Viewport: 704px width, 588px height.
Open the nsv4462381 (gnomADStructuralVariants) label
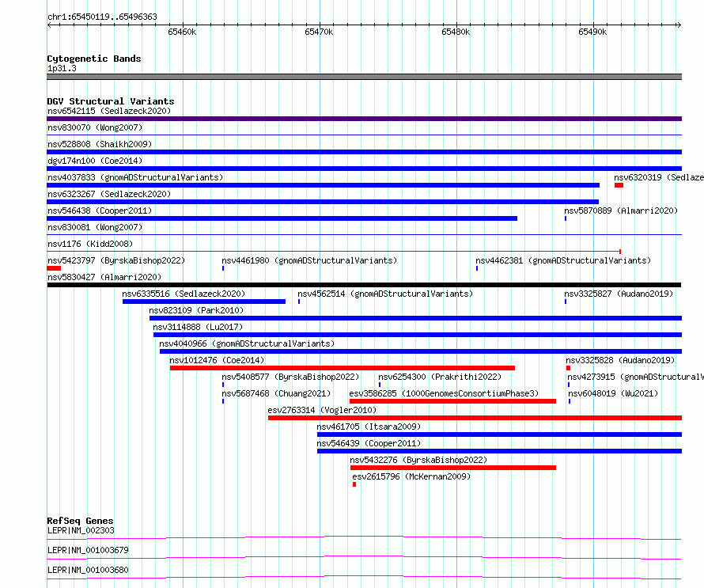563,260
